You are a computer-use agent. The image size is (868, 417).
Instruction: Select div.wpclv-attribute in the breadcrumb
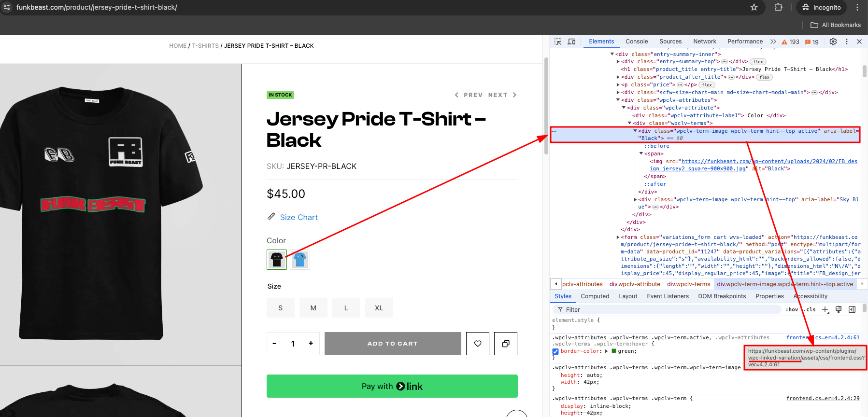tap(635, 284)
